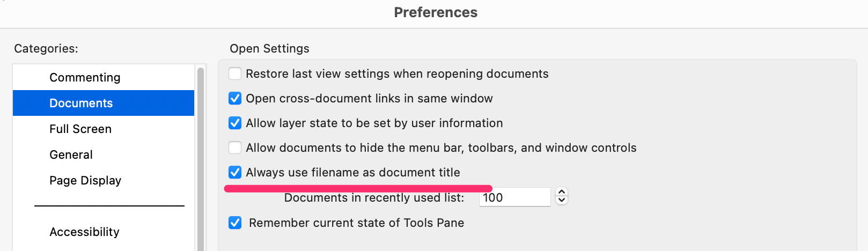Viewport: 868px width, 251px height.
Task: Click the recently used list number field
Action: (514, 197)
